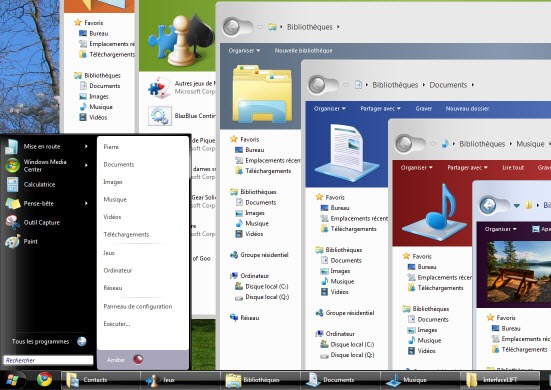Open Panneau de configuration
The image size is (551, 390).
click(x=138, y=306)
